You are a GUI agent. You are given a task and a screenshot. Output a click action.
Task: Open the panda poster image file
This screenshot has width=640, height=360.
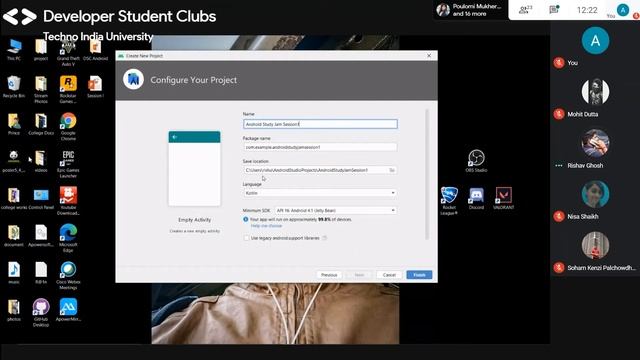pos(14,161)
